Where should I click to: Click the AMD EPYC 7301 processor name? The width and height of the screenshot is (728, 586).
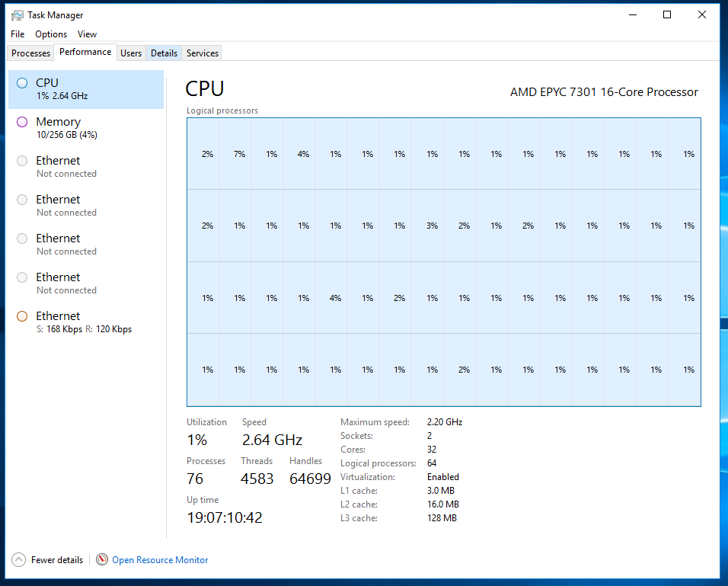point(604,92)
